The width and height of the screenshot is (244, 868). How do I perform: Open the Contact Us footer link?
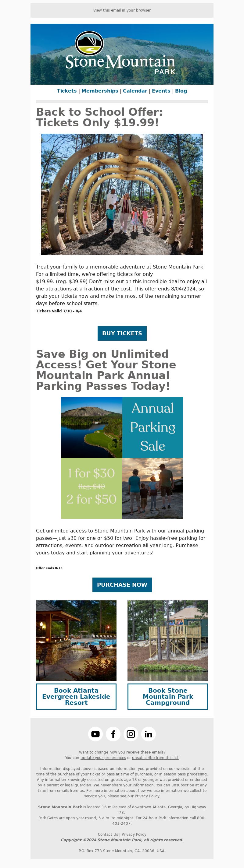pyautogui.click(x=108, y=834)
